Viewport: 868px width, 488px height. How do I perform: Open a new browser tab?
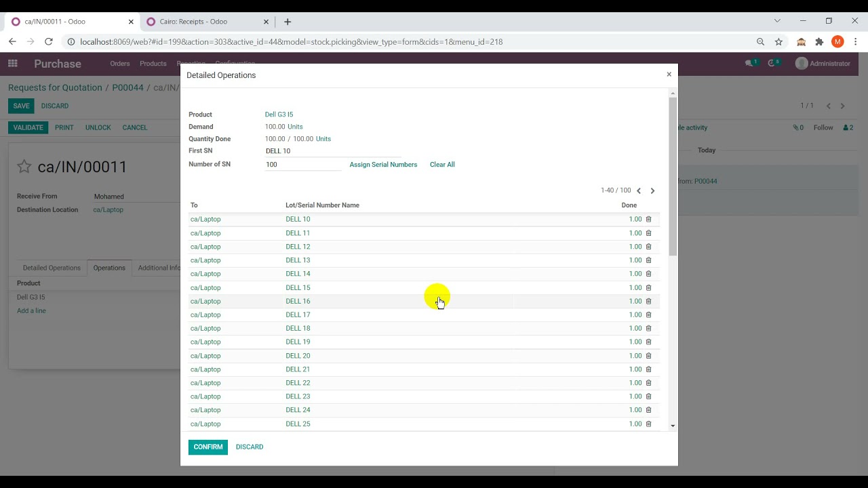point(288,22)
